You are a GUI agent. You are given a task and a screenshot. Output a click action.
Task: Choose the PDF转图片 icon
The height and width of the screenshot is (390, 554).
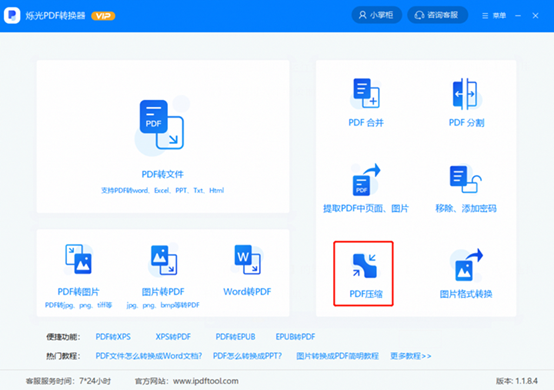click(78, 259)
